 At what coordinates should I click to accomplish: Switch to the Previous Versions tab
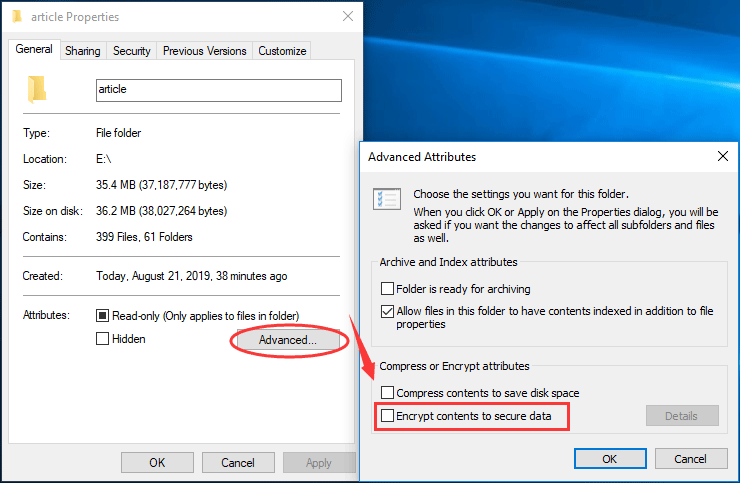tap(204, 51)
